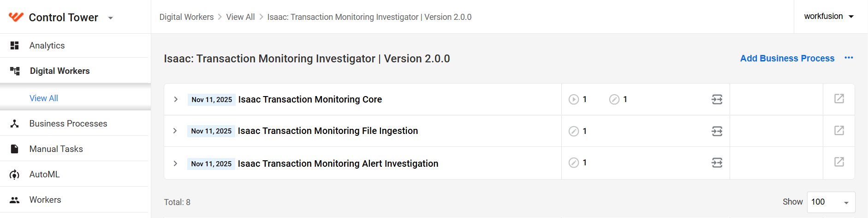Image resolution: width=868 pixels, height=218 pixels.
Task: Click Add Business Process link
Action: coord(787,58)
